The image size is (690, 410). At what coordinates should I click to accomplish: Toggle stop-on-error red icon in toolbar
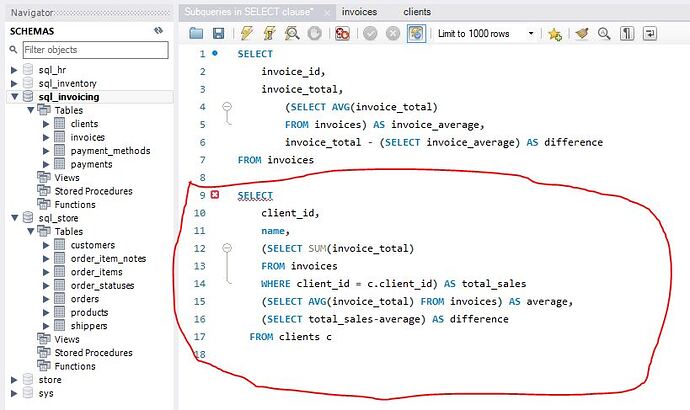click(x=342, y=33)
